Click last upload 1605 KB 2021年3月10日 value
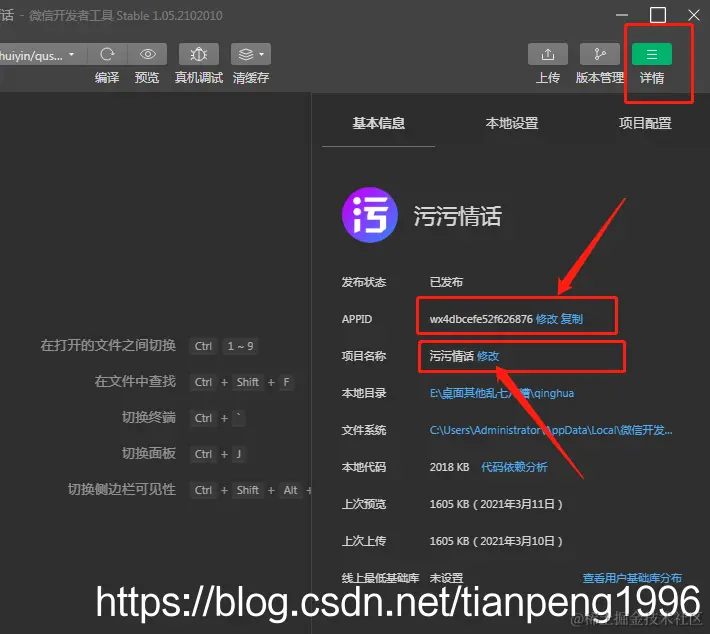This screenshot has height=634, width=710. [496, 541]
